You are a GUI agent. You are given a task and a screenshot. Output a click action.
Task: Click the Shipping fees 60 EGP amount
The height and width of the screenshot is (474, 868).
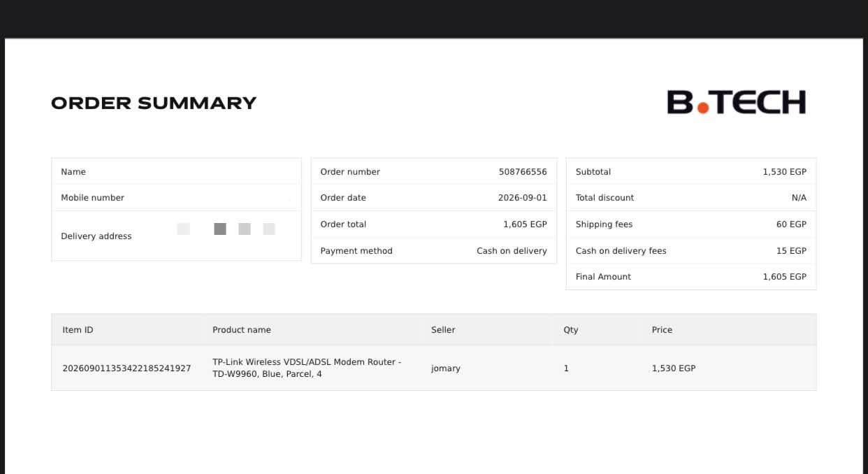pyautogui.click(x=791, y=224)
